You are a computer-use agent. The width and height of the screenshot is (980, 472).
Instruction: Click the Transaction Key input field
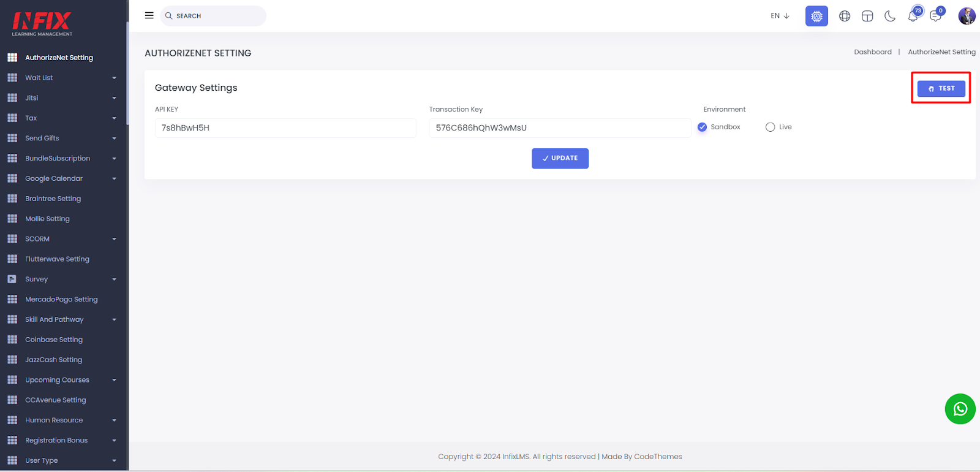click(x=560, y=128)
